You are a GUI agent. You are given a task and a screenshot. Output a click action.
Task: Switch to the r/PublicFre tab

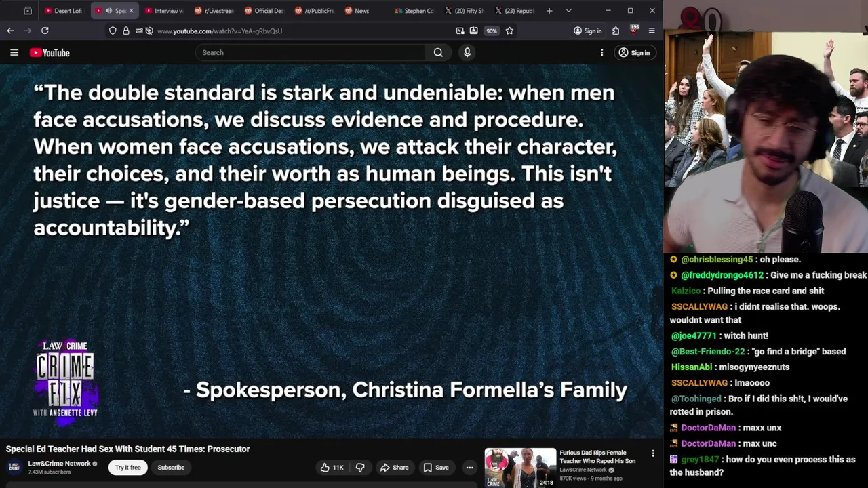pos(314,11)
